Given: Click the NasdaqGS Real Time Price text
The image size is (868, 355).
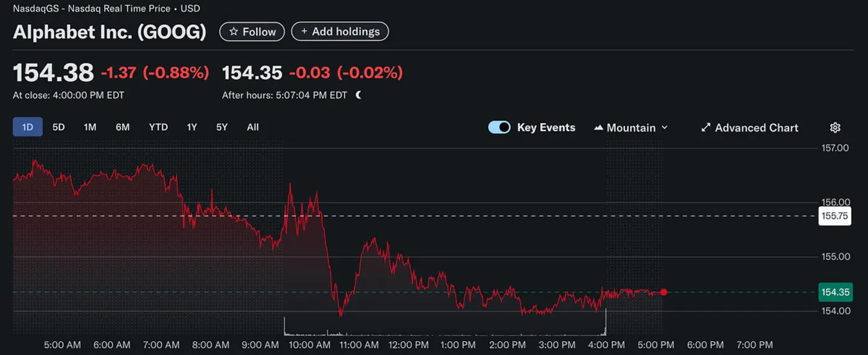Looking at the screenshot, I should [107, 9].
